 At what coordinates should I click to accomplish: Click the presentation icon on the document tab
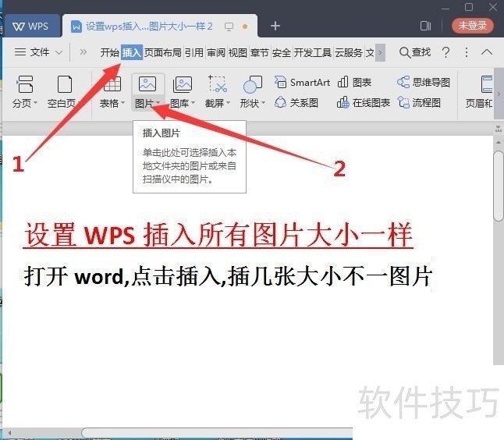[x=229, y=27]
